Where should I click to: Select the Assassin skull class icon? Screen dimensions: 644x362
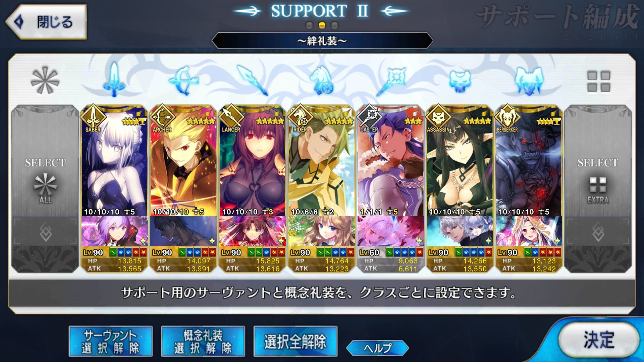pyautogui.click(x=460, y=81)
